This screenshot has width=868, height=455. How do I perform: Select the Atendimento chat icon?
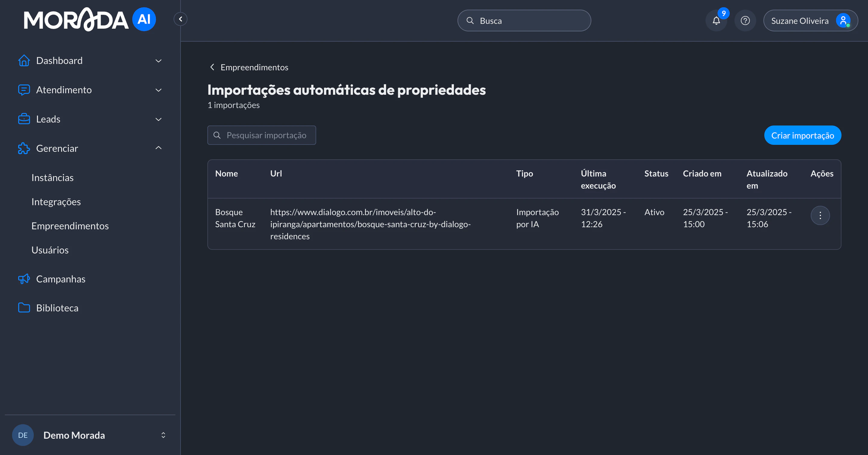coord(24,90)
